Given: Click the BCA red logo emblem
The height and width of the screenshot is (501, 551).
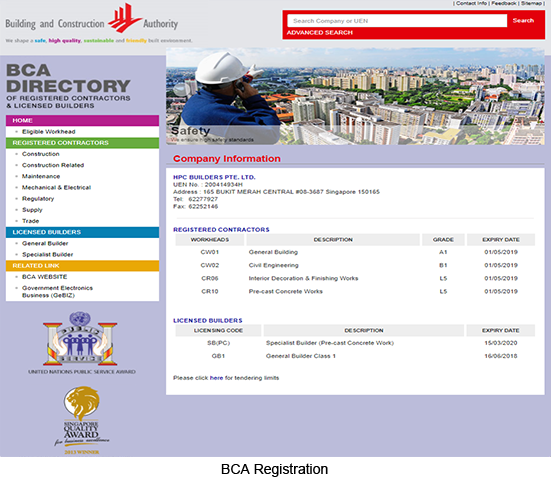Looking at the screenshot, I should click(125, 18).
